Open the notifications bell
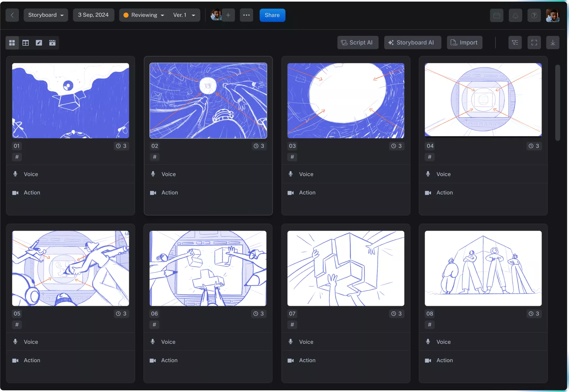 [x=515, y=15]
